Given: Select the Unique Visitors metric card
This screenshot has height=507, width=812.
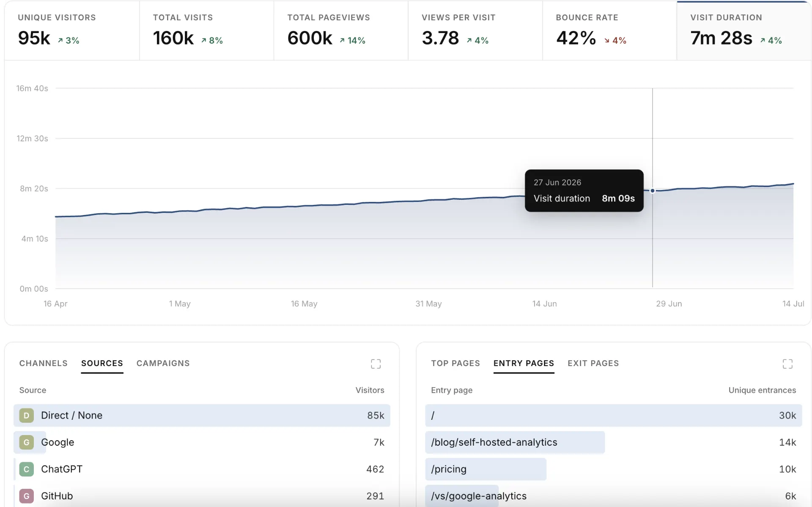Looking at the screenshot, I should (72, 30).
